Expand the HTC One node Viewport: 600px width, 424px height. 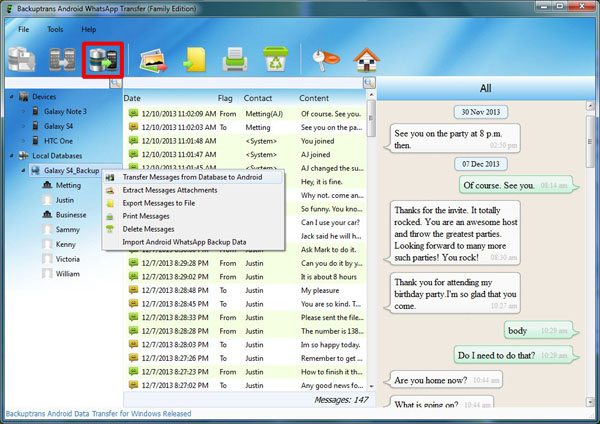click(23, 141)
